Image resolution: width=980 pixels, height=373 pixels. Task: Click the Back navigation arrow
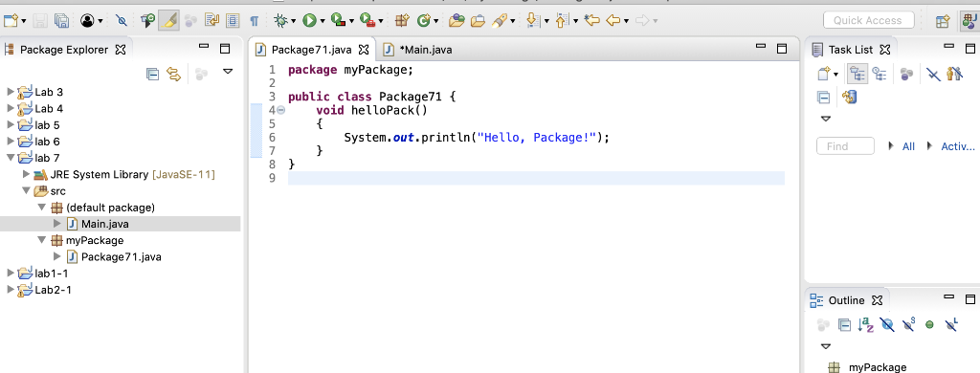pyautogui.click(x=613, y=21)
